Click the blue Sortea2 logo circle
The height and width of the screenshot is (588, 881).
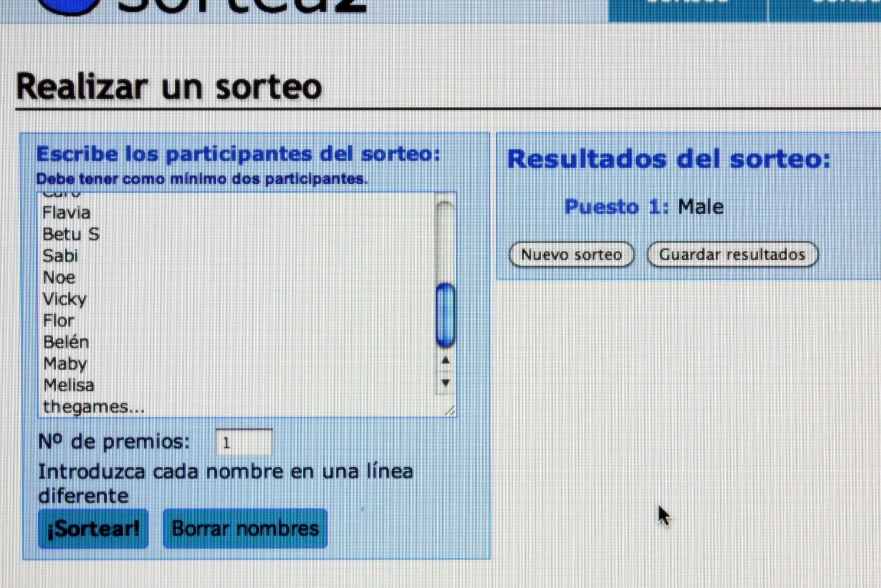69,6
